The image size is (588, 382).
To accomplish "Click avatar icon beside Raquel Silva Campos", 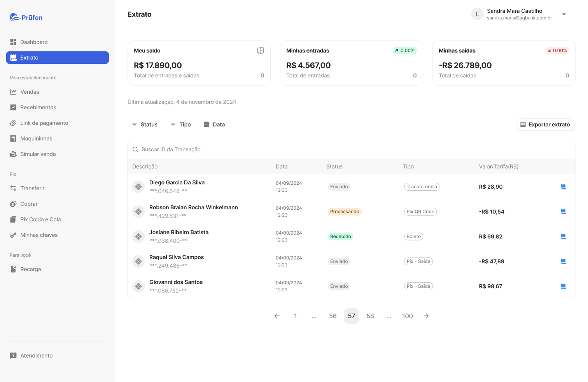I will click(x=138, y=261).
